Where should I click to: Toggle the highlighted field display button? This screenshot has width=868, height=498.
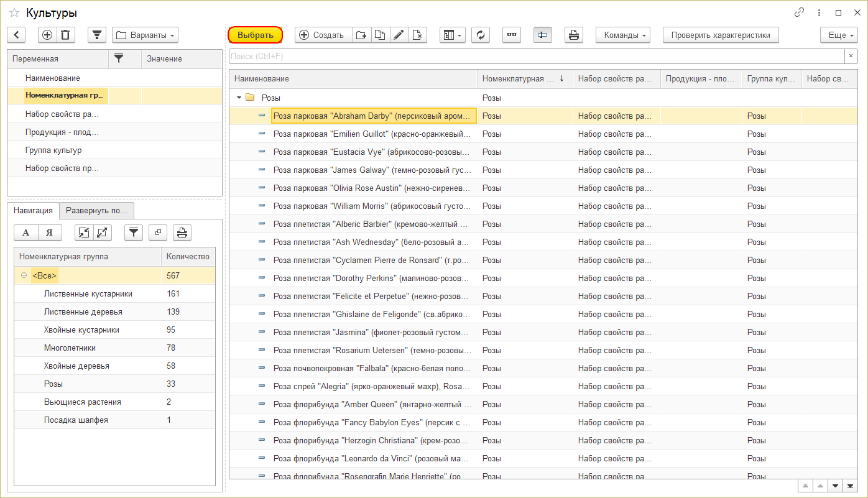(x=542, y=35)
